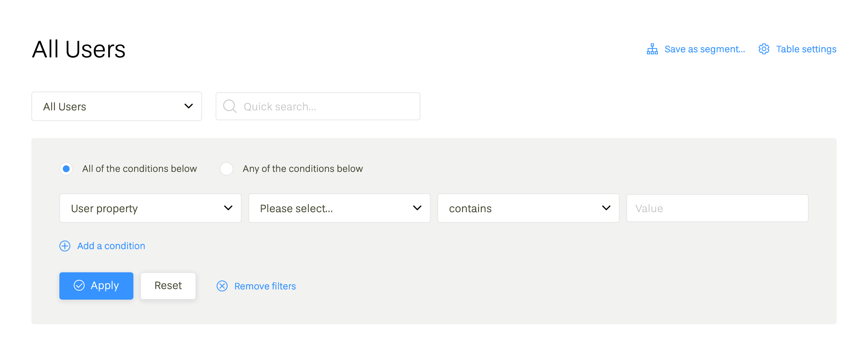This screenshot has height=356, width=868.
Task: Click the 'Remove filters' link
Action: click(x=265, y=286)
